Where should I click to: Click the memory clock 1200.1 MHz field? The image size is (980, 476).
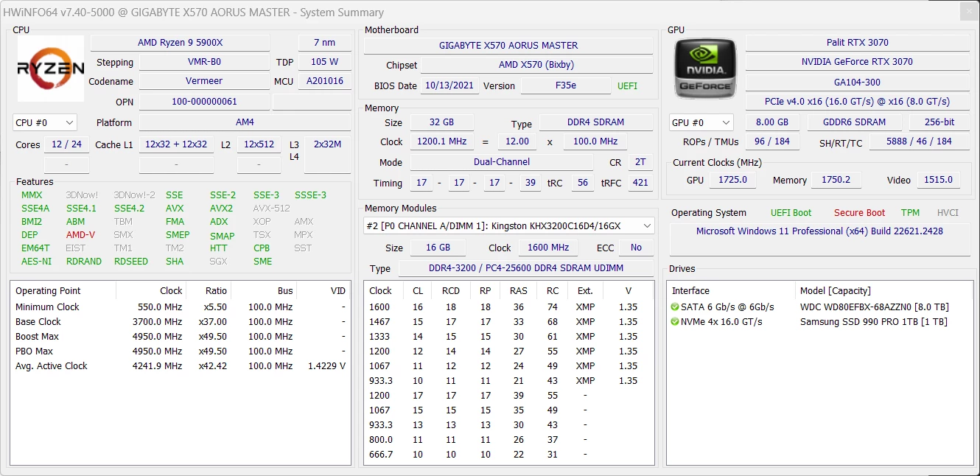(441, 141)
